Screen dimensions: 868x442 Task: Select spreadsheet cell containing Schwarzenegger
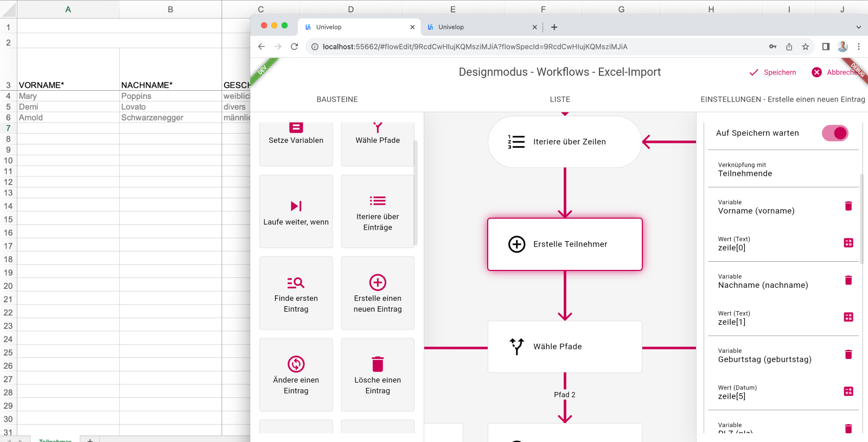pos(170,118)
